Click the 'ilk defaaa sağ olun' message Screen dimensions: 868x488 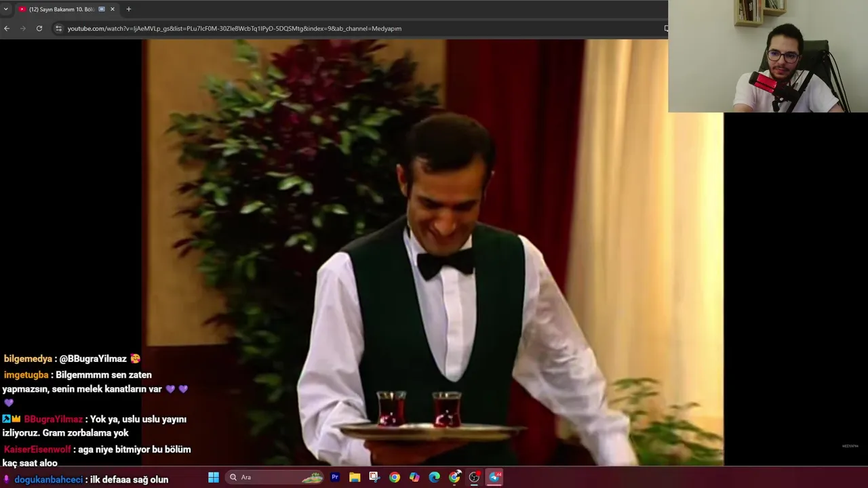pyautogui.click(x=130, y=479)
